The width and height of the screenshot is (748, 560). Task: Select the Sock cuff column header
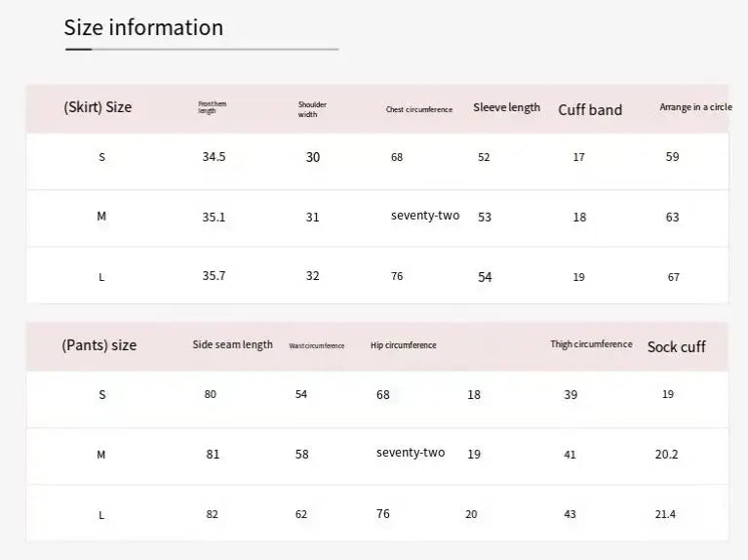click(677, 347)
